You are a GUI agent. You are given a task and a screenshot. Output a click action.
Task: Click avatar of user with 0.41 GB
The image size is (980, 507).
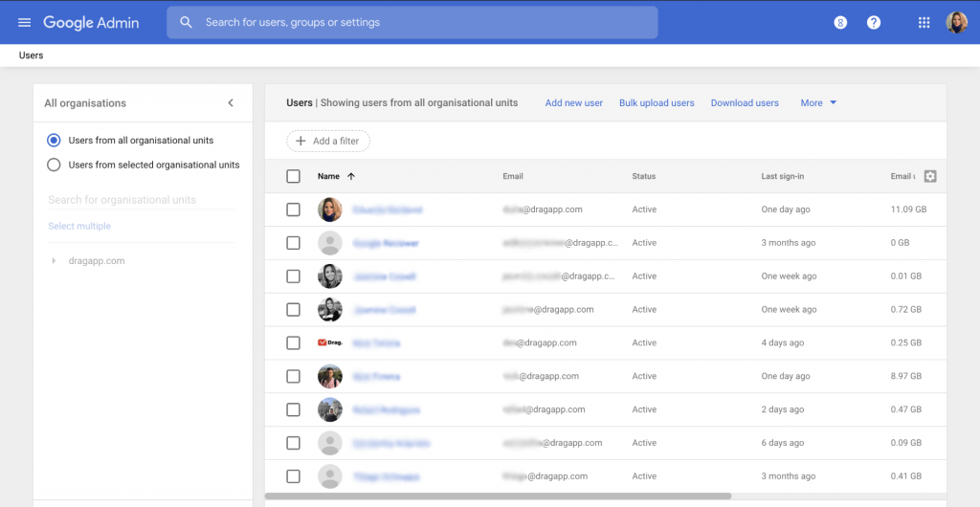coord(330,476)
